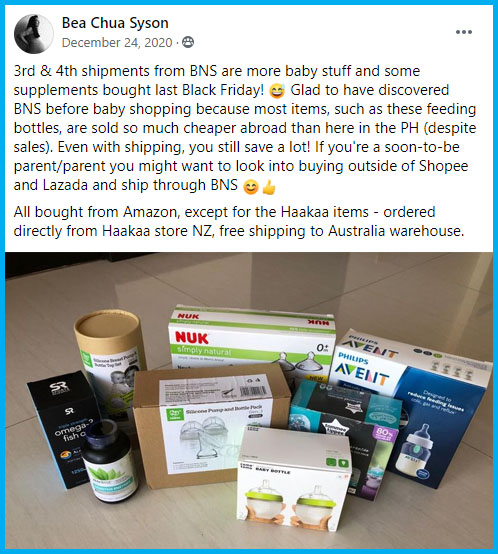Click the paragraph about Haakaa store NZ
Image resolution: width=498 pixels, height=554 pixels.
(x=239, y=222)
